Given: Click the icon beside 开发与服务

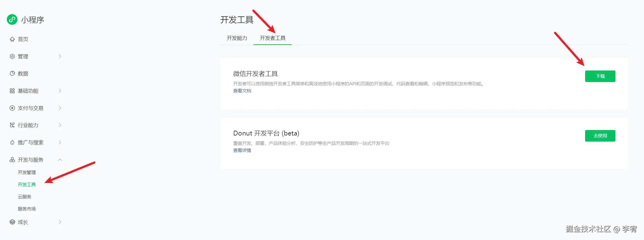Looking at the screenshot, I should 12,159.
